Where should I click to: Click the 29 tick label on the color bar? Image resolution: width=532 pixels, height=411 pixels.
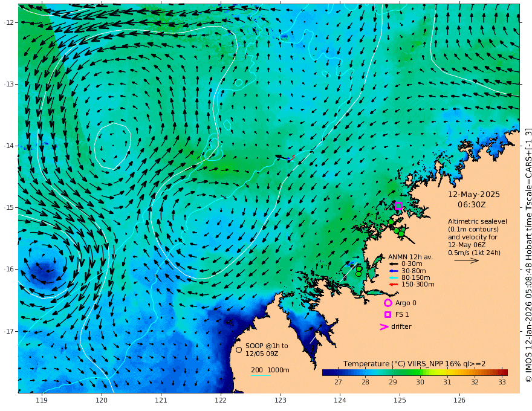pyautogui.click(x=393, y=382)
